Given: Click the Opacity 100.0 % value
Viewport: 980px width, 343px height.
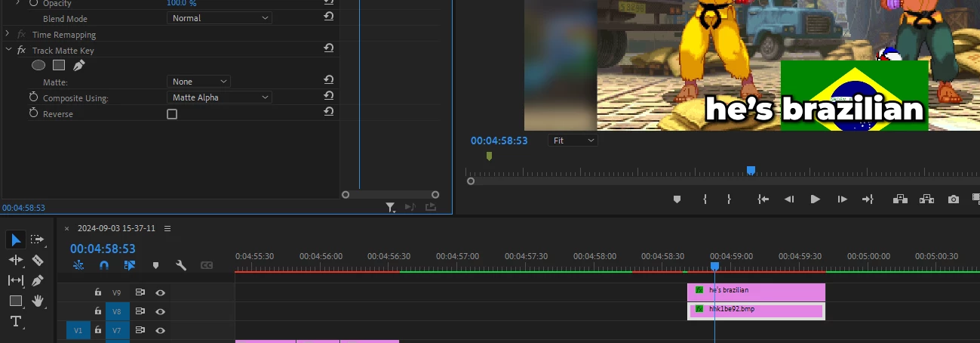Looking at the screenshot, I should (x=182, y=3).
